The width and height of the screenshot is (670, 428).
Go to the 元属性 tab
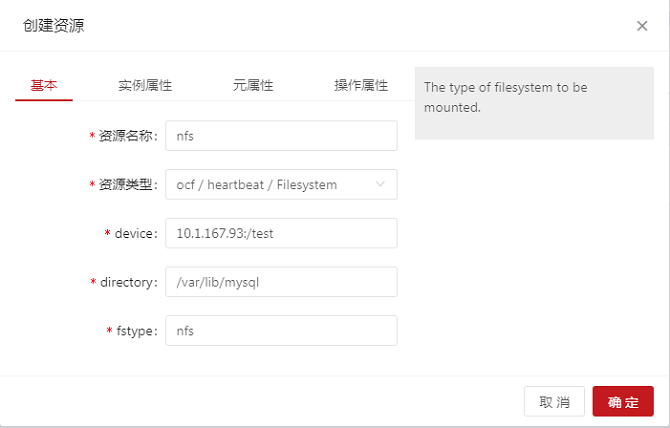(253, 85)
